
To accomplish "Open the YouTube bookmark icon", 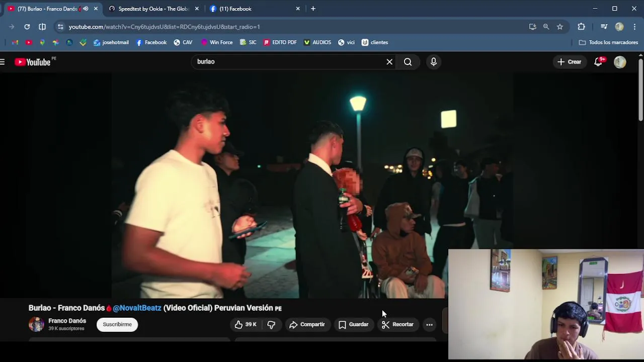I will pos(29,42).
